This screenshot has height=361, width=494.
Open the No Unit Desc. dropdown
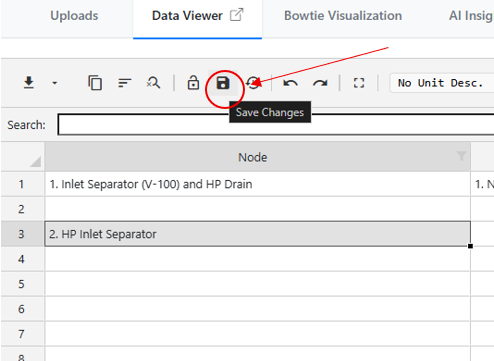coord(441,83)
